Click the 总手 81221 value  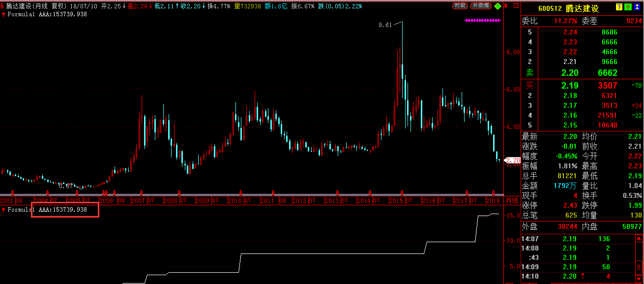coord(568,176)
